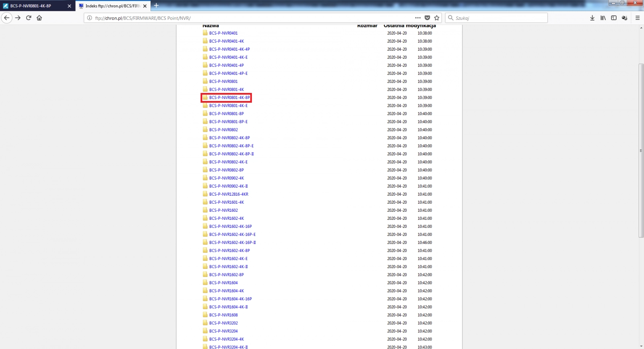
Task: Open the BCS-P-NVR1602-8P folder link
Action: coord(227,275)
